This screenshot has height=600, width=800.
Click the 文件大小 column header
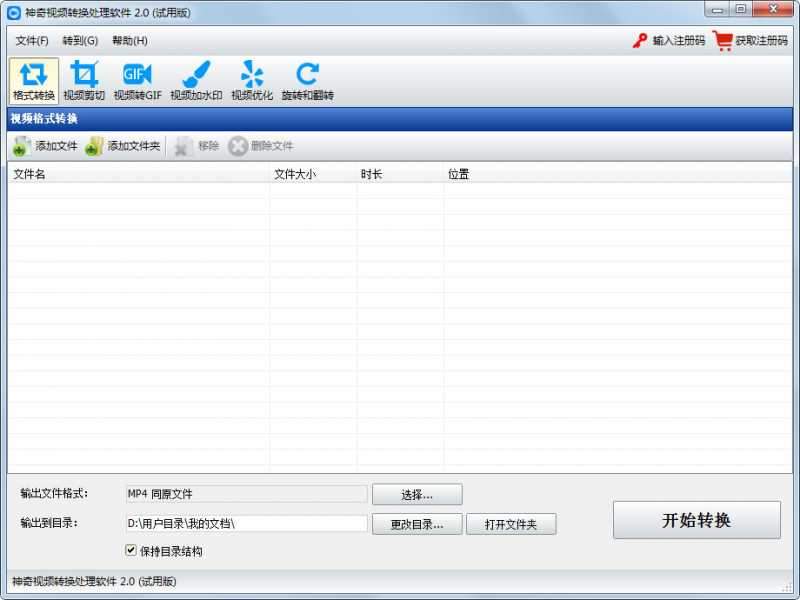click(295, 174)
